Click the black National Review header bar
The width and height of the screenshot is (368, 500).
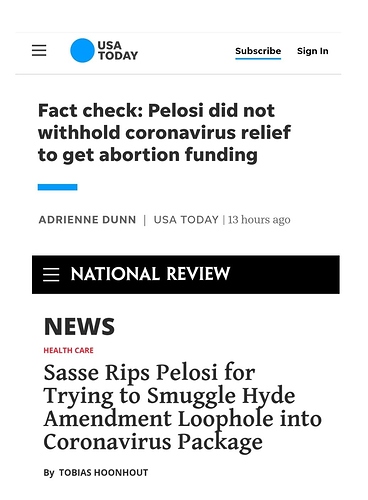coord(186,275)
